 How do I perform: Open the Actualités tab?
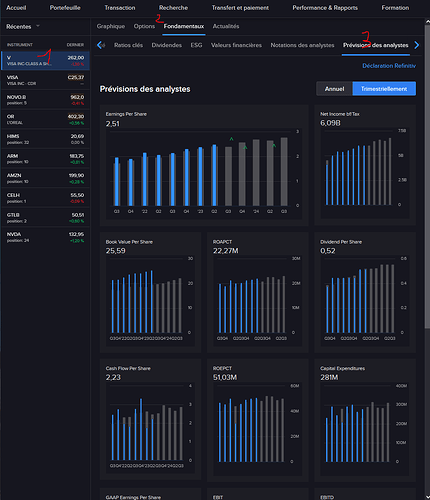[226, 26]
